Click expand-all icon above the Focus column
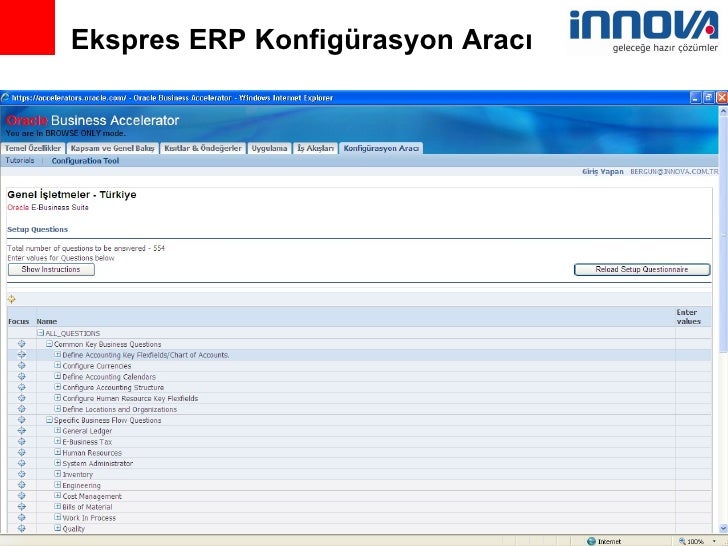The width and height of the screenshot is (728, 546). [x=12, y=299]
